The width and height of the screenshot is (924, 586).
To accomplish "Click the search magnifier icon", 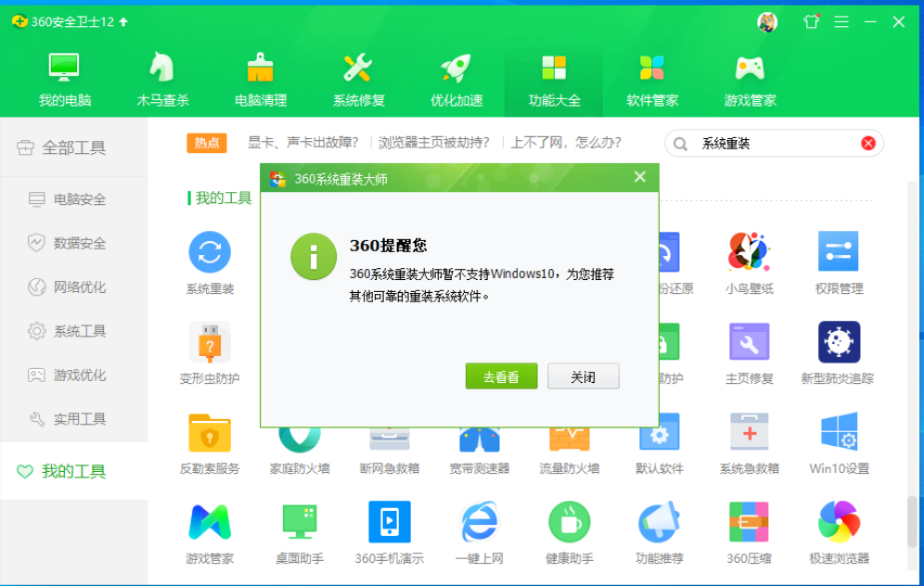I will (x=680, y=144).
